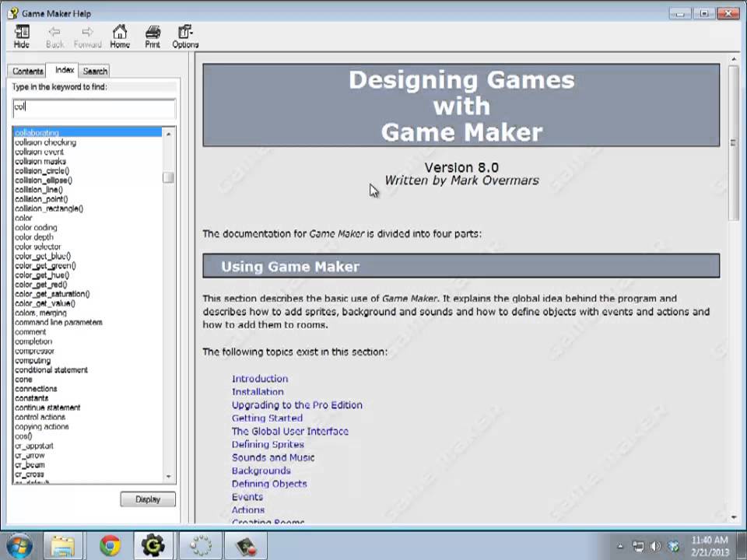Open Windows Start button
747x560 pixels.
(19, 546)
